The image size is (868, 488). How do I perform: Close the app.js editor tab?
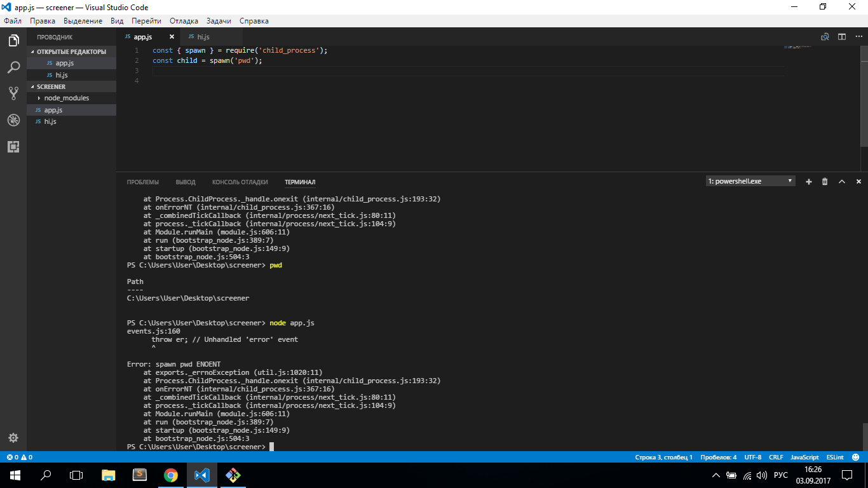(172, 37)
